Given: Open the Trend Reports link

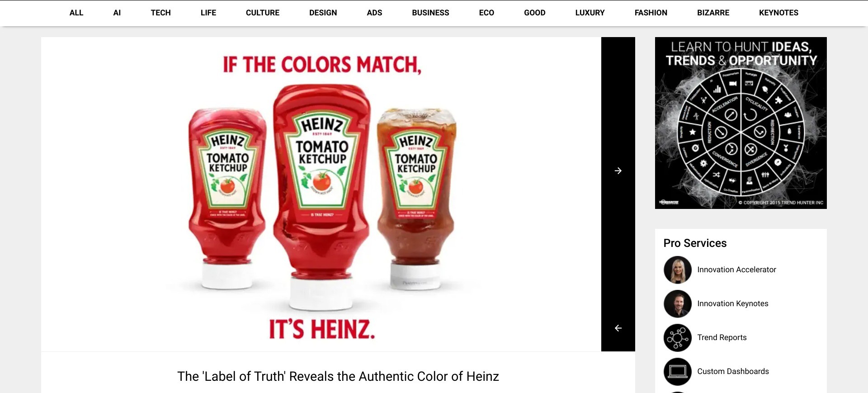Looking at the screenshot, I should coord(722,337).
